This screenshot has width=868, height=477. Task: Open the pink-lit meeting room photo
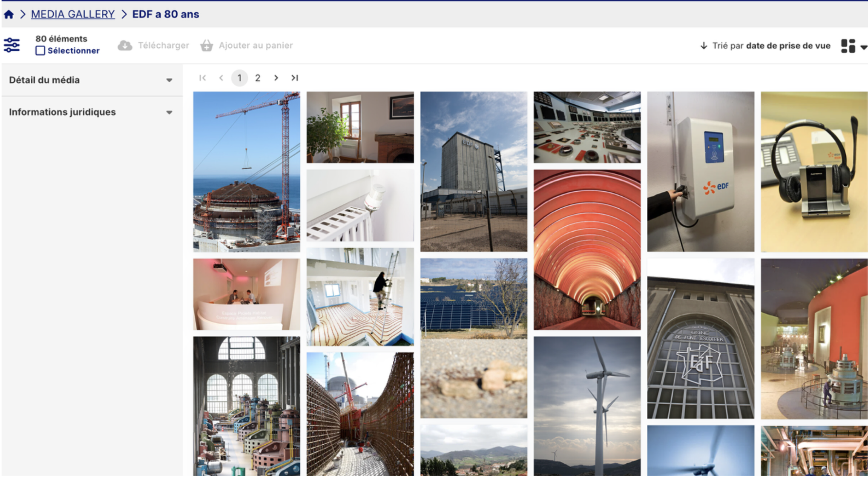click(247, 294)
